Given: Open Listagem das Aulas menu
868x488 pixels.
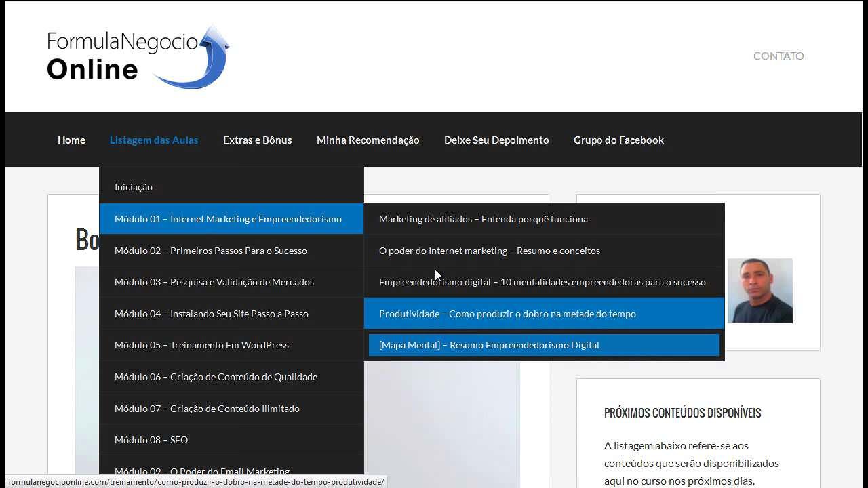Looking at the screenshot, I should [x=154, y=140].
